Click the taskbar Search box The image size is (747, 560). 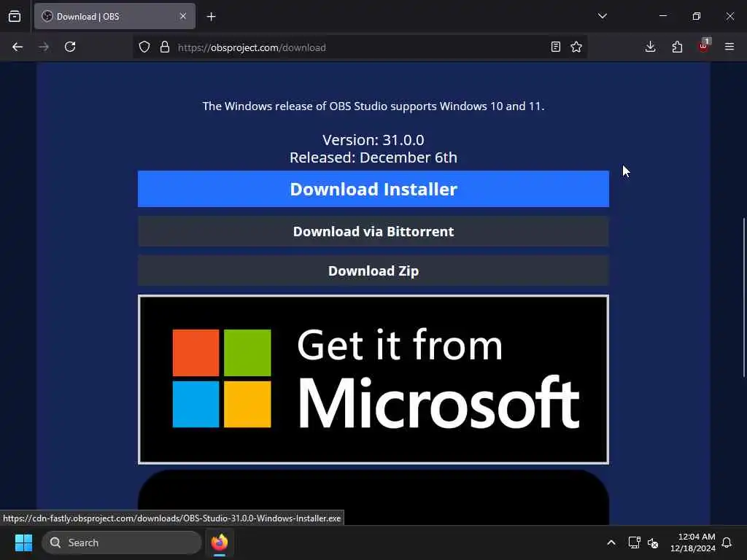point(122,542)
